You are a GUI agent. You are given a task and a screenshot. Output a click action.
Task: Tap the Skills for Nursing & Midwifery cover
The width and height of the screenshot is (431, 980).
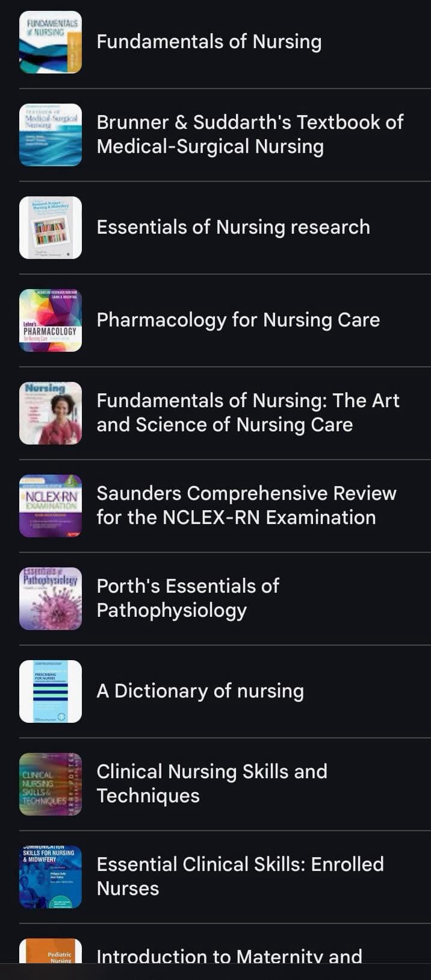coord(51,877)
